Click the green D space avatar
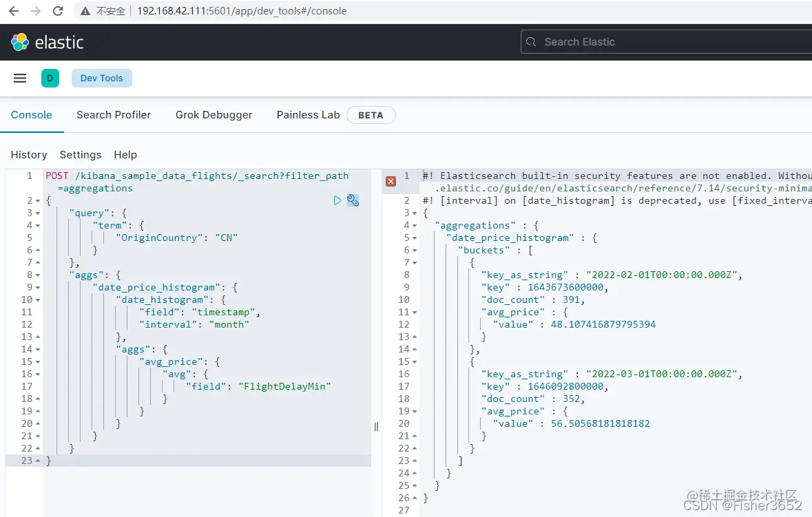 click(50, 78)
